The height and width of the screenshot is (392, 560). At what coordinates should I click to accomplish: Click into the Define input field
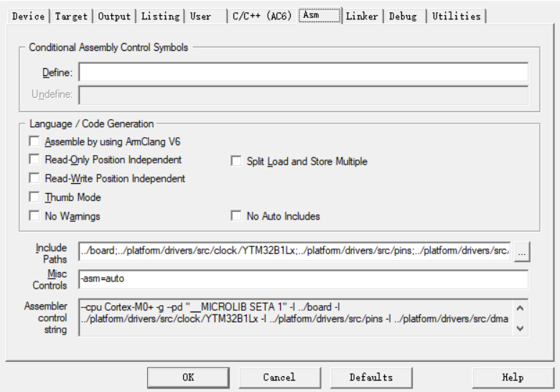point(303,73)
